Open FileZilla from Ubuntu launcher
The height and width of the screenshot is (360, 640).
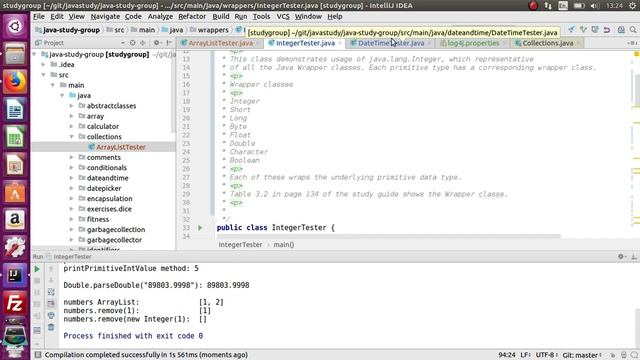[x=15, y=303]
